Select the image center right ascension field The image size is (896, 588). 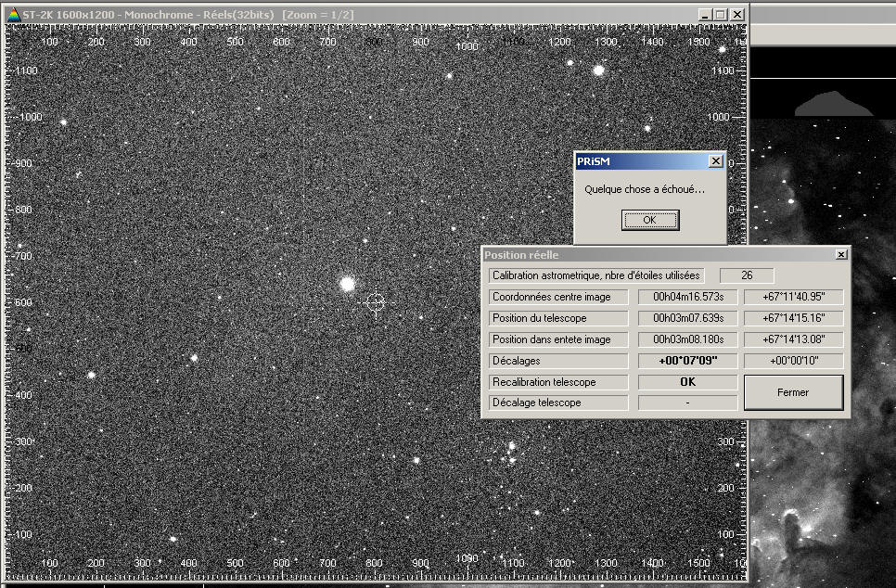[688, 298]
